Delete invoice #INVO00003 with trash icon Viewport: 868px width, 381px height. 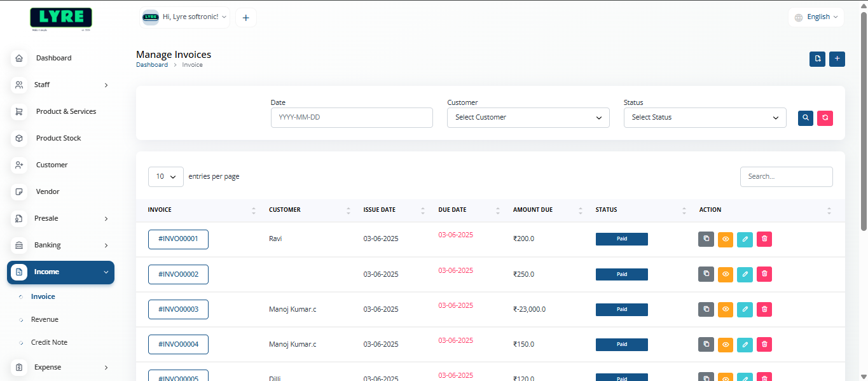point(764,309)
